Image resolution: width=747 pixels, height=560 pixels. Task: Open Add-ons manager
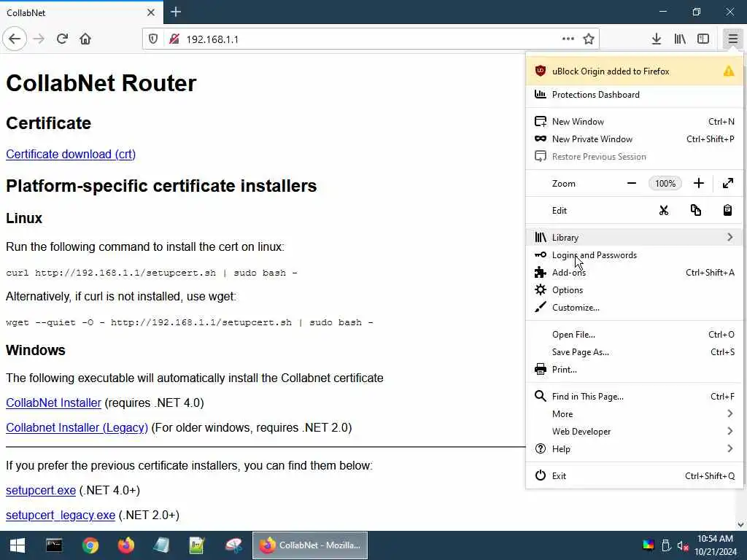(635, 273)
